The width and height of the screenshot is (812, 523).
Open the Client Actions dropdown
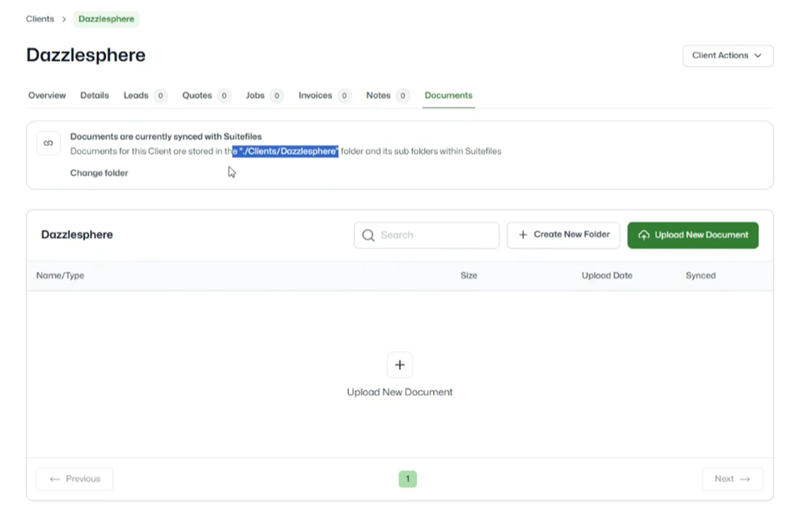coord(727,56)
